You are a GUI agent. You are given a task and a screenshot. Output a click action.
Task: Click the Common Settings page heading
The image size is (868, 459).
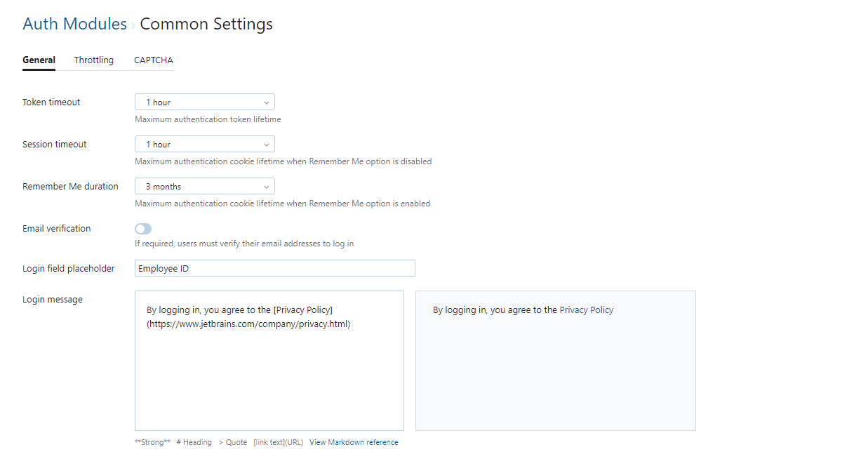tap(206, 24)
